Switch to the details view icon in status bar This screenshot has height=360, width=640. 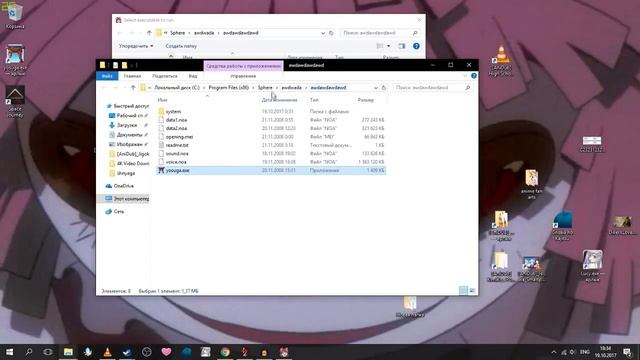pyautogui.click(x=463, y=291)
